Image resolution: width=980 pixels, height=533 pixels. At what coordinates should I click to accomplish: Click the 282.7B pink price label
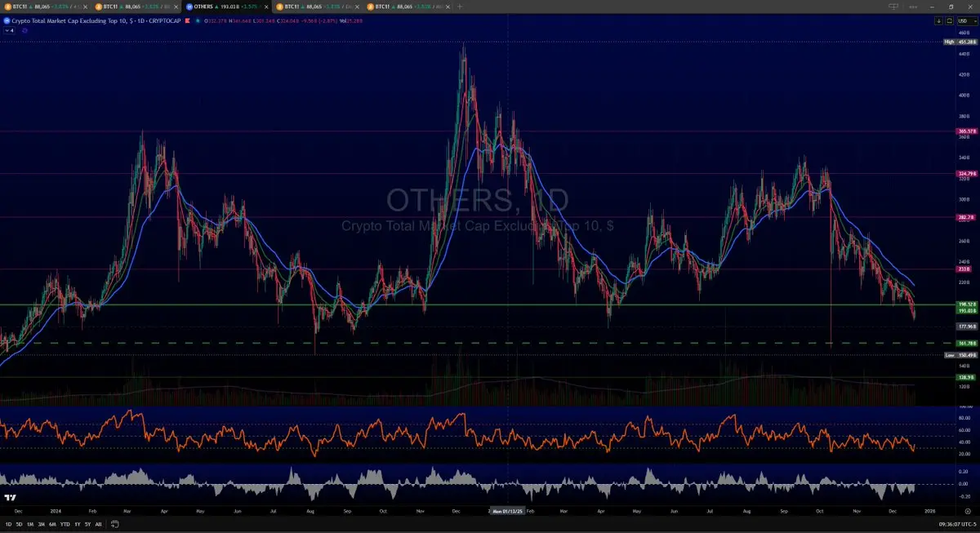[965, 217]
